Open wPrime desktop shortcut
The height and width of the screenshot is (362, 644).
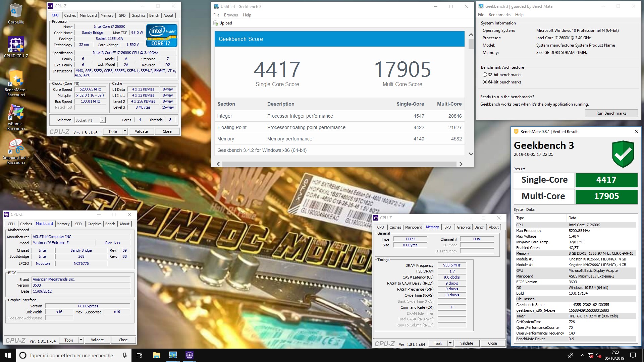click(16, 117)
